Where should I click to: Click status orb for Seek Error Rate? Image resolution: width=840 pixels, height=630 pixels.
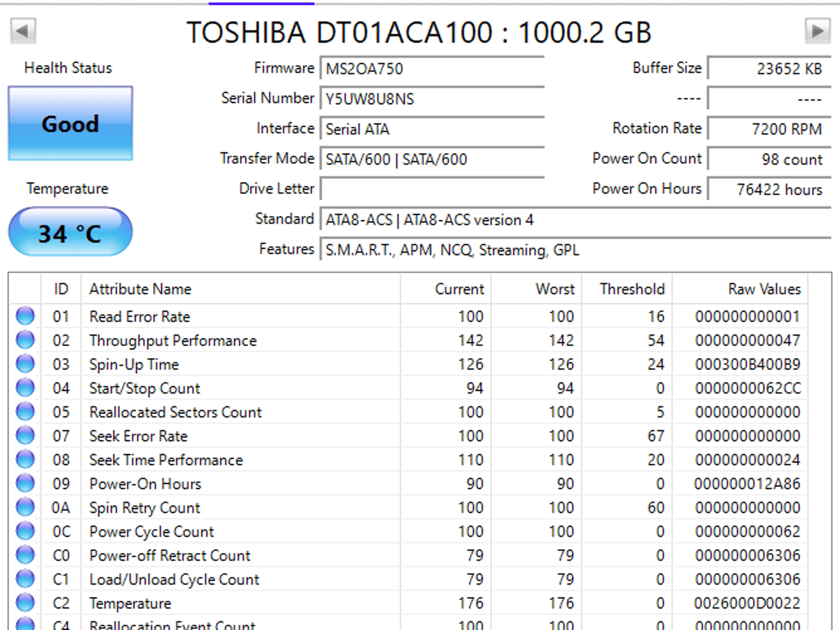point(25,436)
